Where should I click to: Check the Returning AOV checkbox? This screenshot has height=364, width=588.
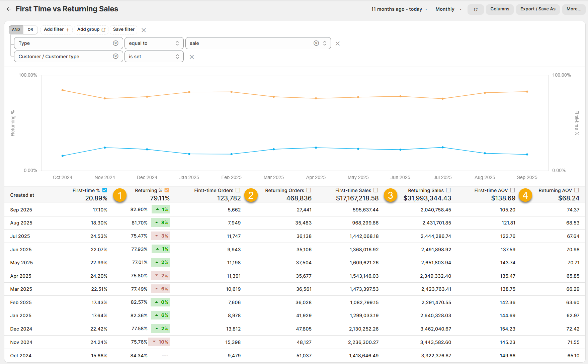[577, 190]
